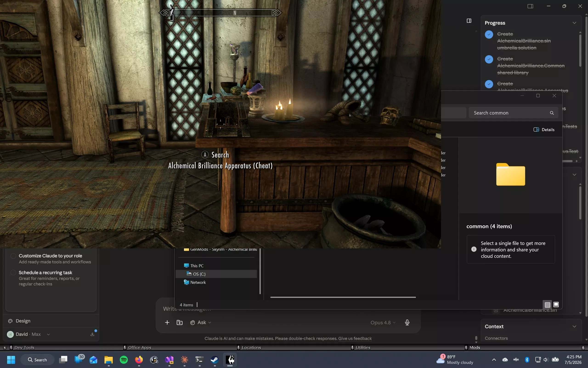Open the battery status tray icon
The height and width of the screenshot is (368, 588).
[x=555, y=359]
